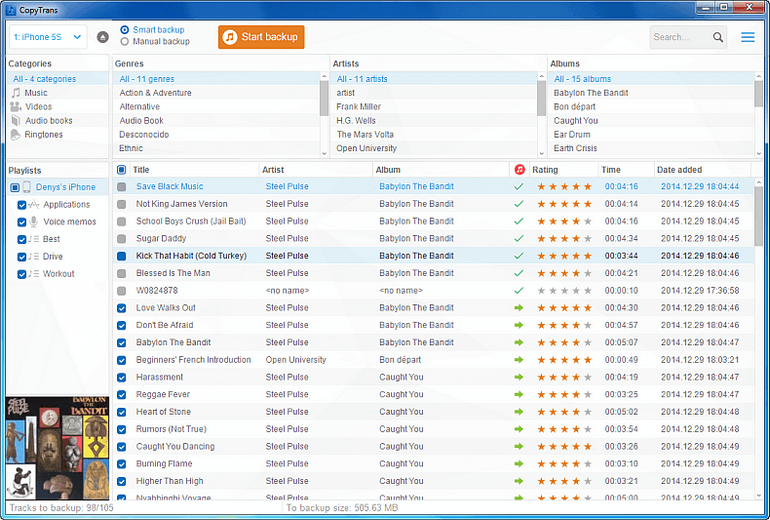Set star rating for Sugar Daddy track
The width and height of the screenshot is (770, 520).
tap(565, 239)
